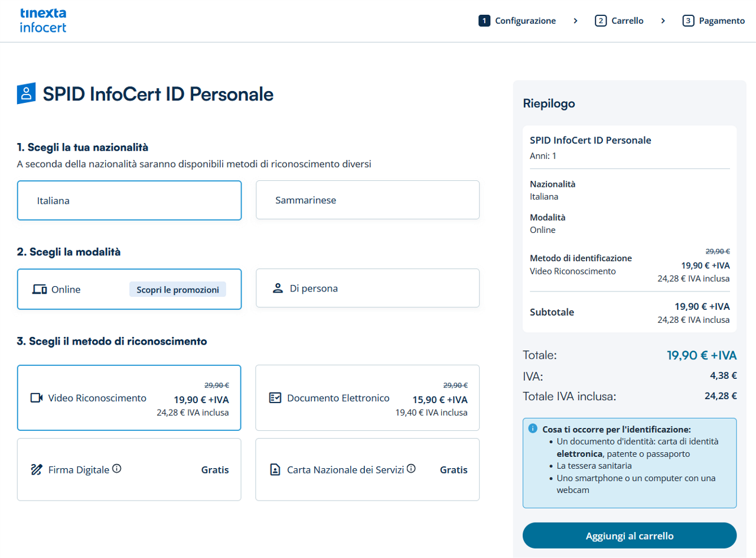
Task: Click the Online devices icon
Action: [40, 290]
